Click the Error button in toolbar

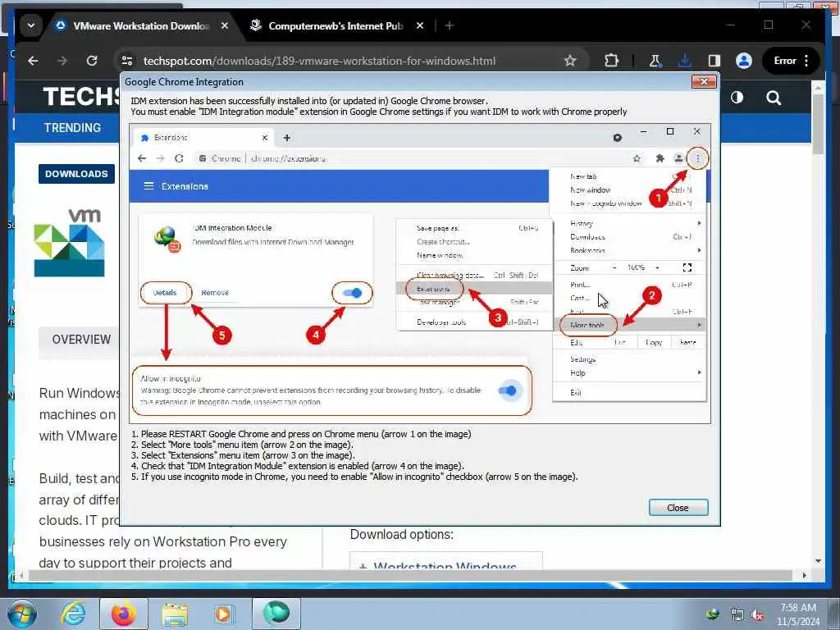(785, 61)
